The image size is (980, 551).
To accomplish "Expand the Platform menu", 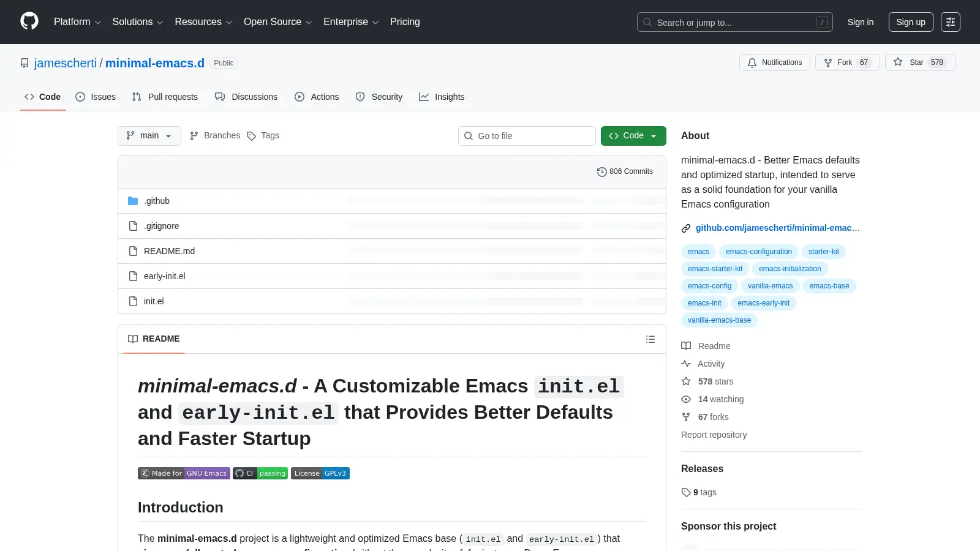I will pyautogui.click(x=77, y=22).
